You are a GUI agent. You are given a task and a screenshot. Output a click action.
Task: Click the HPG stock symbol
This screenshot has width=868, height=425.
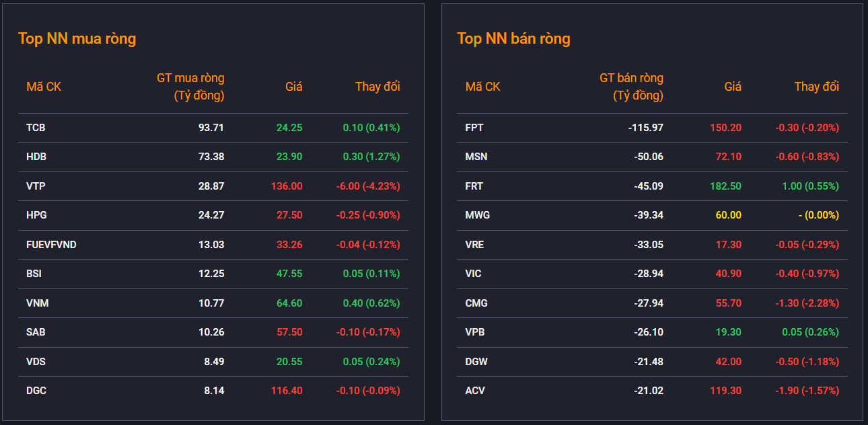(x=36, y=215)
